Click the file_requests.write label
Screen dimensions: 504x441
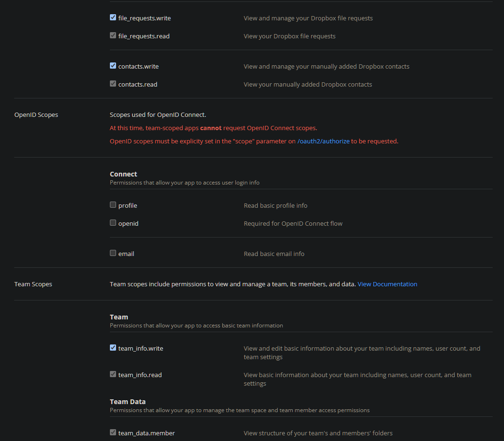click(144, 18)
